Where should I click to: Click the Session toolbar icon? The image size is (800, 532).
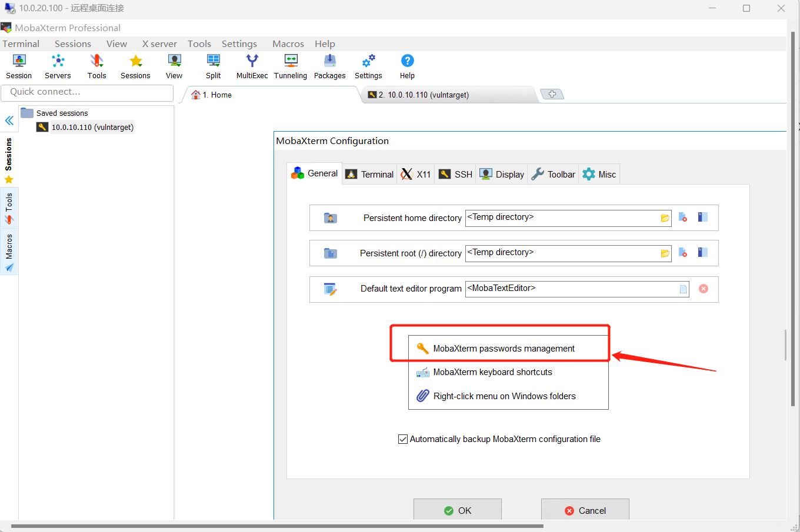point(19,66)
